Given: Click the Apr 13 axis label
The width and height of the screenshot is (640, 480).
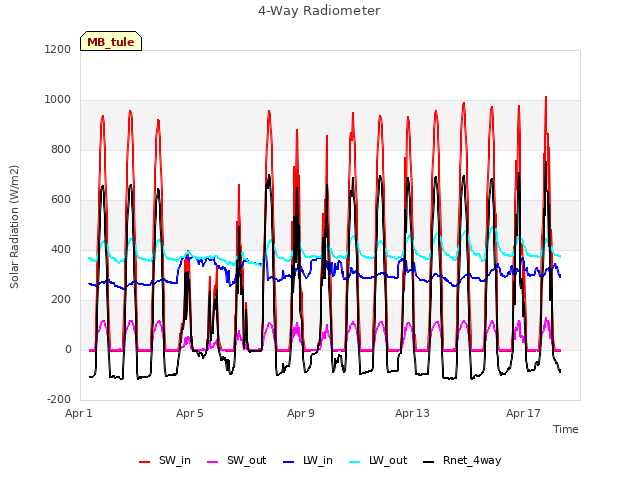Looking at the screenshot, I should 412,413.
